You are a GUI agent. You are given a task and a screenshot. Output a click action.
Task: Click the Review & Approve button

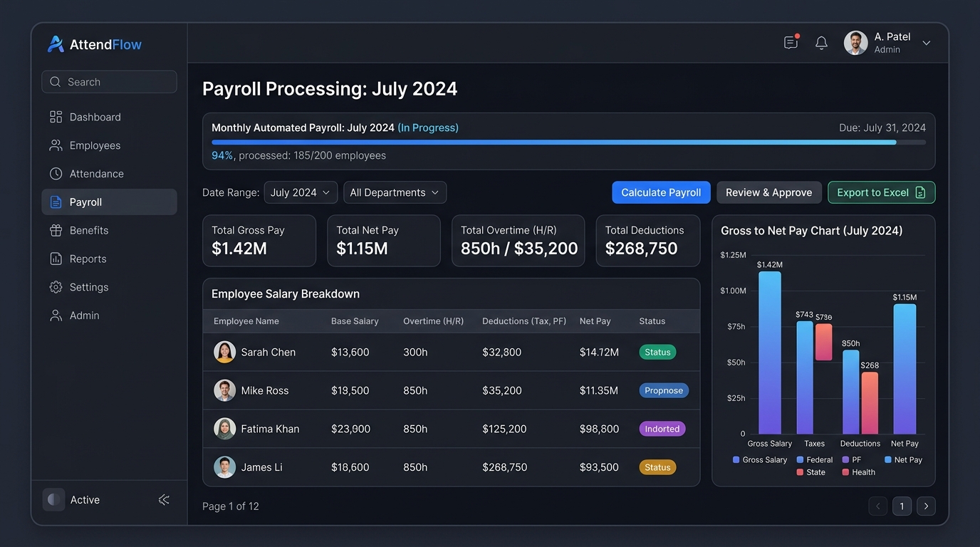click(769, 192)
